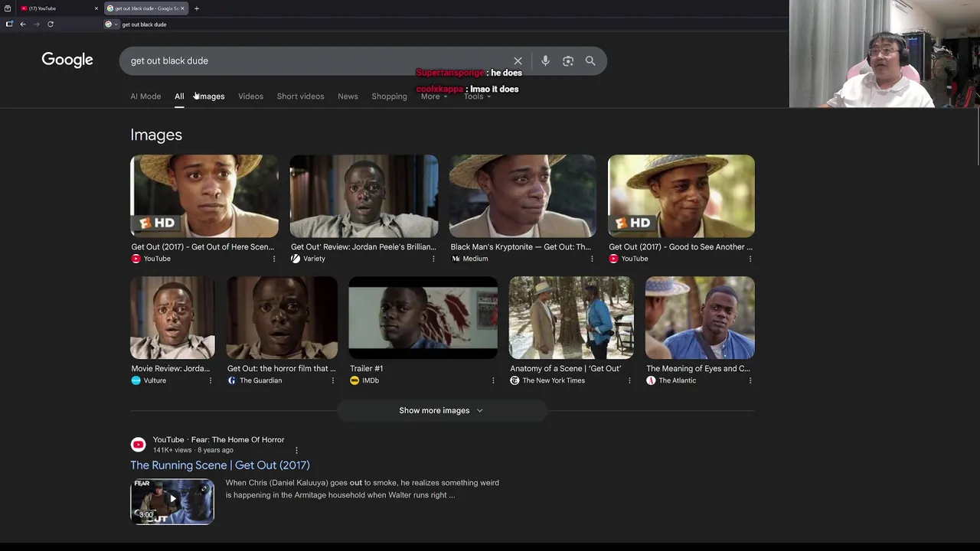Open options menu for the New York Times image

click(629, 380)
